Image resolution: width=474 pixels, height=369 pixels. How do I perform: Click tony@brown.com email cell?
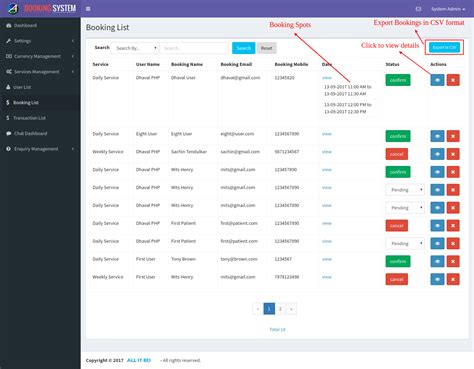coord(239,259)
